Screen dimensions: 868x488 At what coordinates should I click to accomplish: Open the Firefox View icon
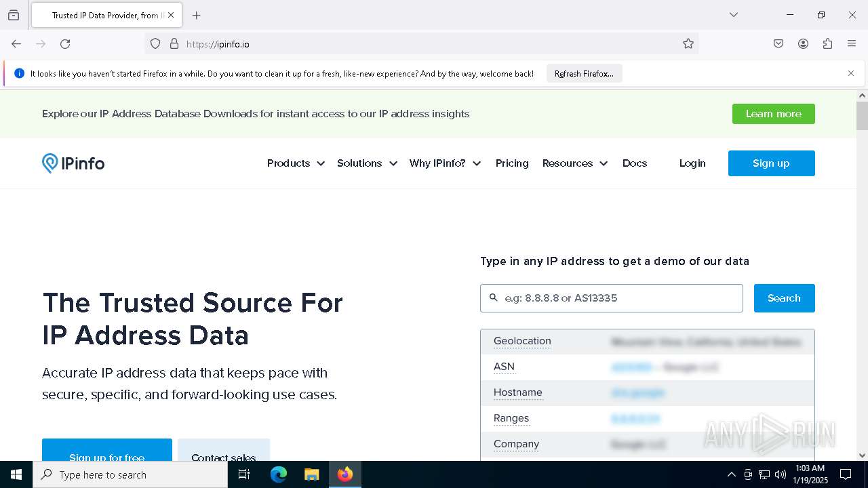pos(14,15)
